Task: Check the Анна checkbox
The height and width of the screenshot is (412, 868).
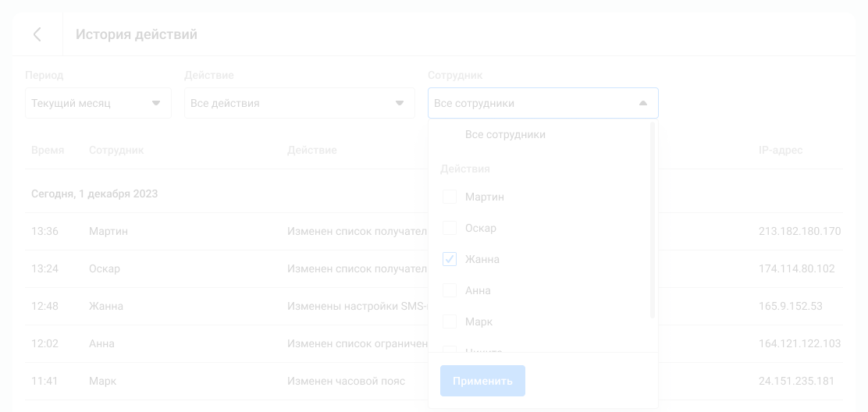Action: click(x=450, y=290)
